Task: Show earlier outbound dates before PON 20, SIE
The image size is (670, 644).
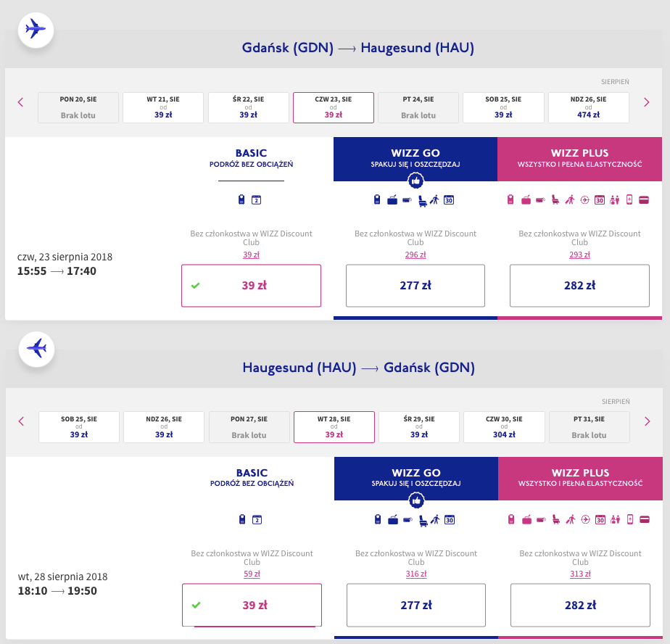Action: point(20,102)
